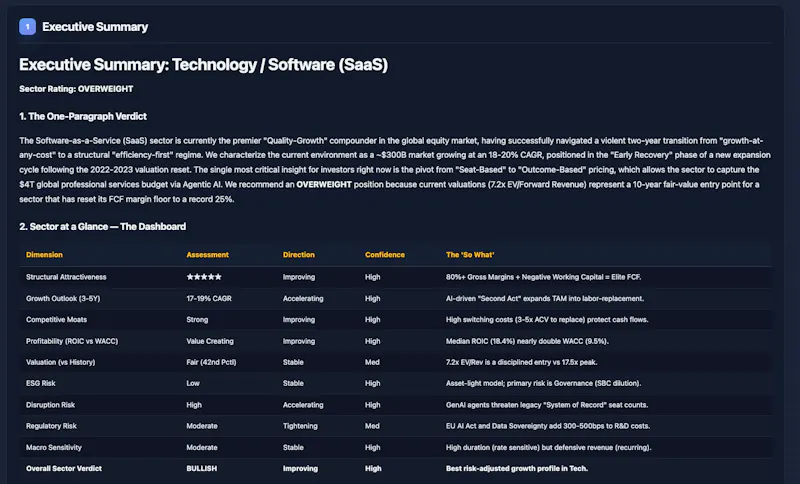
Task: Click the 'Dimension' column header
Action: tap(44, 254)
